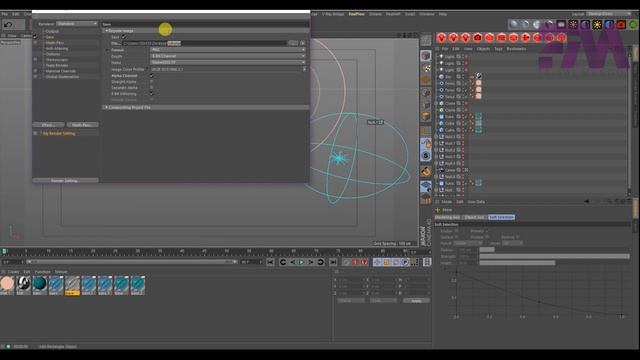Image resolution: width=640 pixels, height=360 pixels.
Task: Click the folder arrow icon at the end of the File row
Action: coord(302,43)
